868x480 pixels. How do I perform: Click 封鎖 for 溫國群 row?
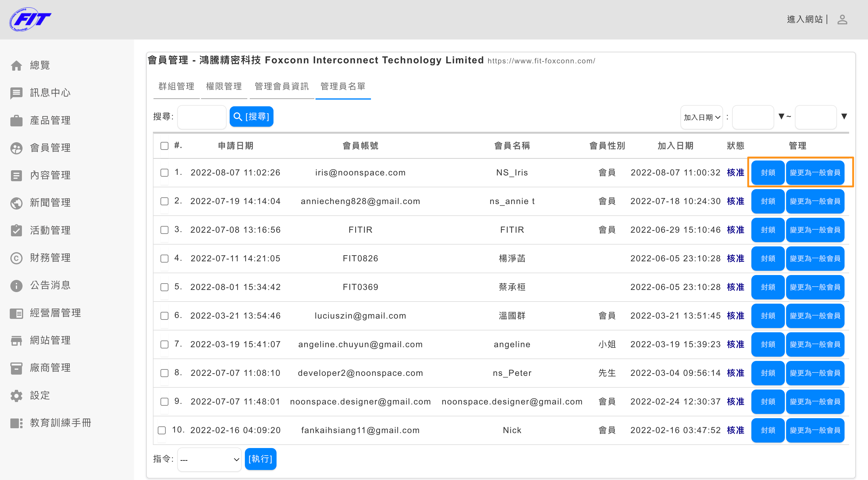[x=768, y=316]
